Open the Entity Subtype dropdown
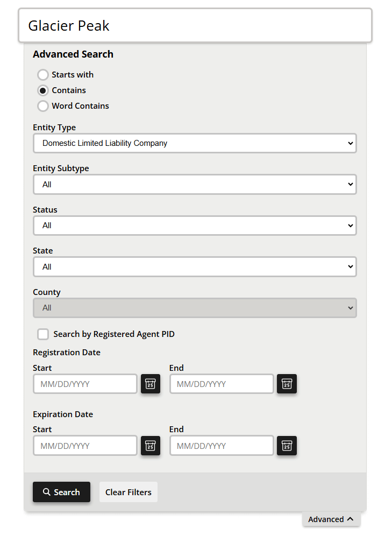Viewport: 392px width, 542px height. click(195, 185)
